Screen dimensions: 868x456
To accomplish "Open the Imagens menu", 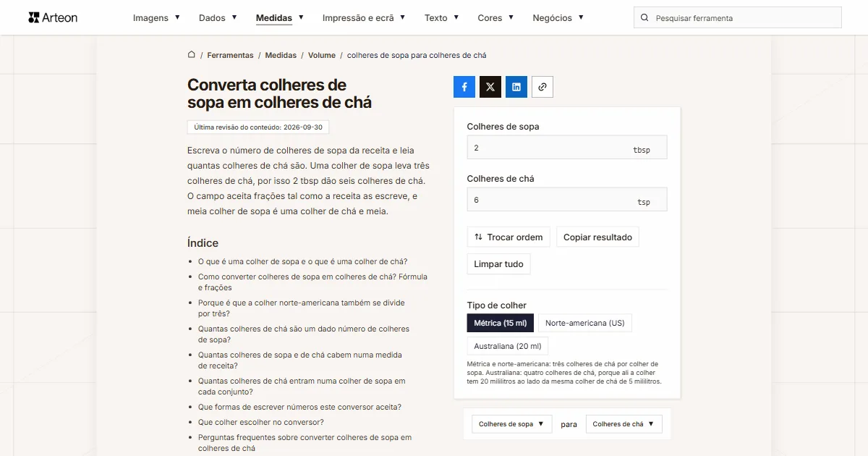I will pyautogui.click(x=156, y=18).
